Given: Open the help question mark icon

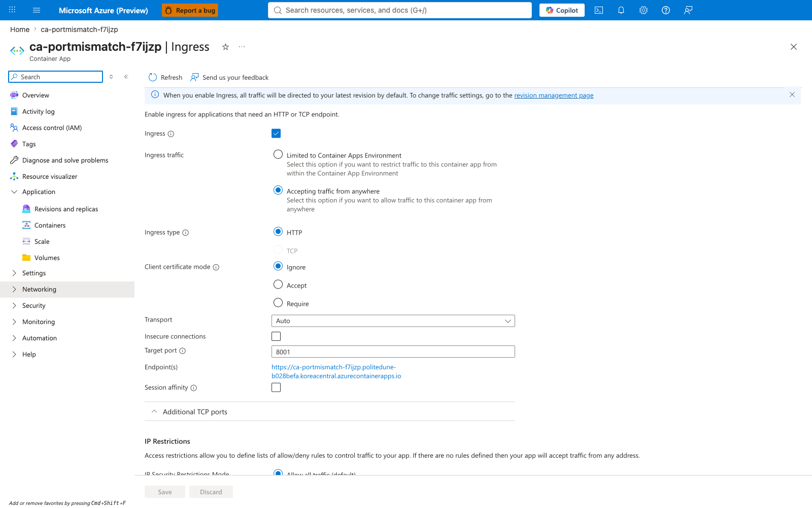Looking at the screenshot, I should [666, 10].
